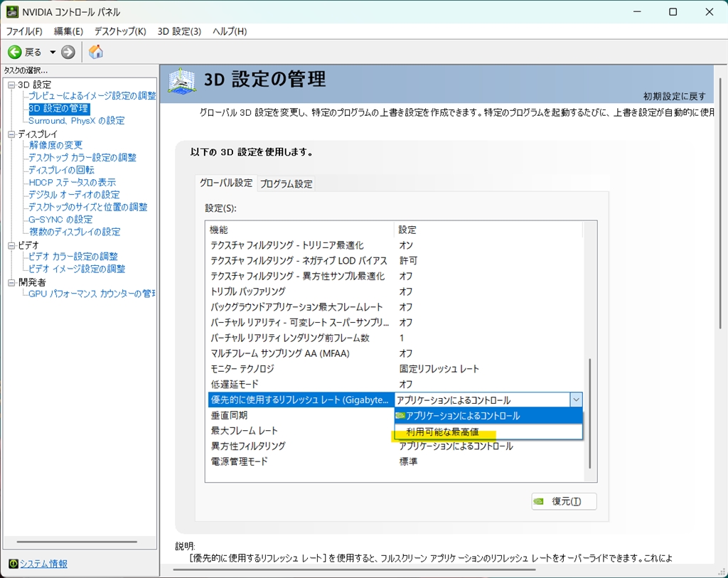
Task: Click the 復元(I) button
Action: [564, 501]
